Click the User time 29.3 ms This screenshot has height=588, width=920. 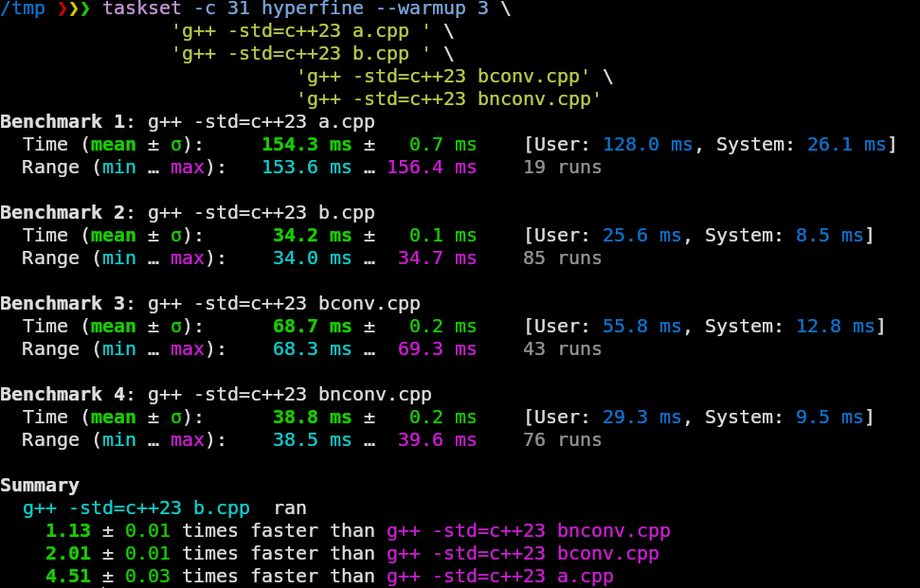tap(641, 418)
